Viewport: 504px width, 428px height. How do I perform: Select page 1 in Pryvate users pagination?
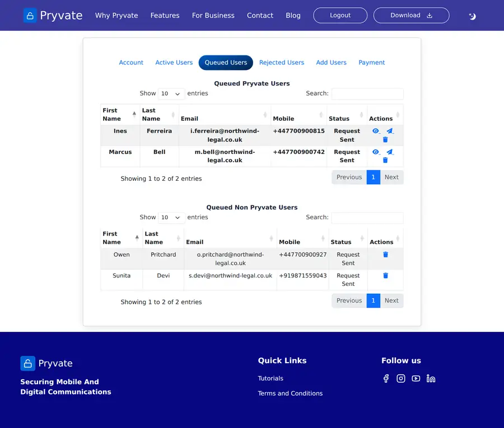coord(373,177)
